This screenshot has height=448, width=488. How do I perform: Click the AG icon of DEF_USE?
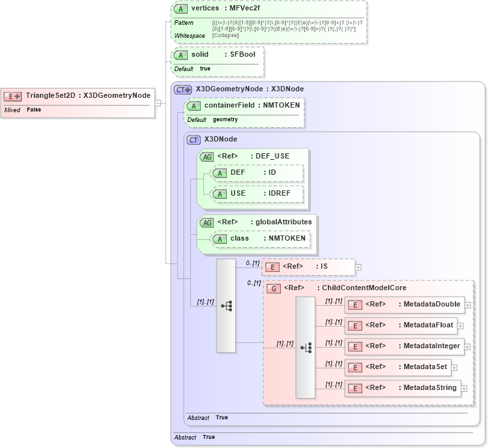tap(207, 157)
